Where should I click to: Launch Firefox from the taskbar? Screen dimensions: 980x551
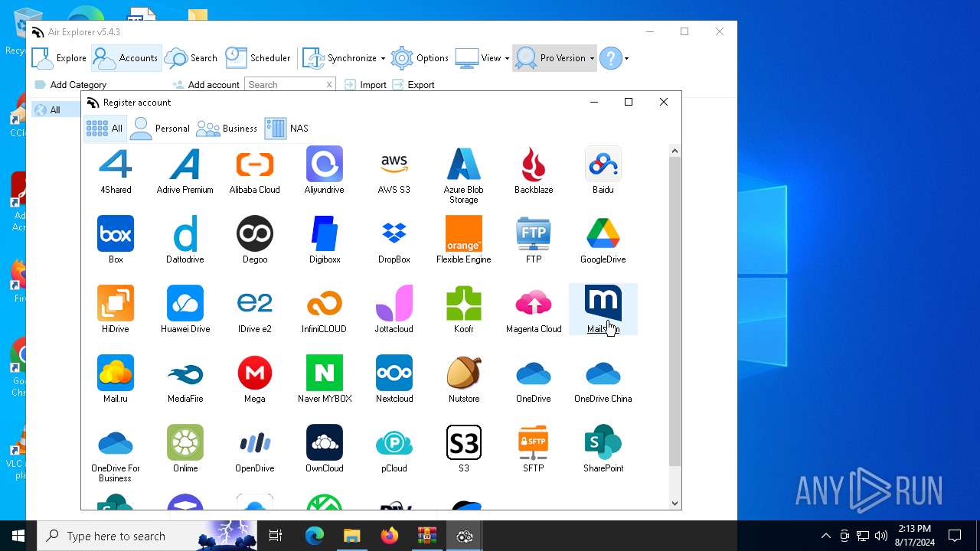point(389,536)
